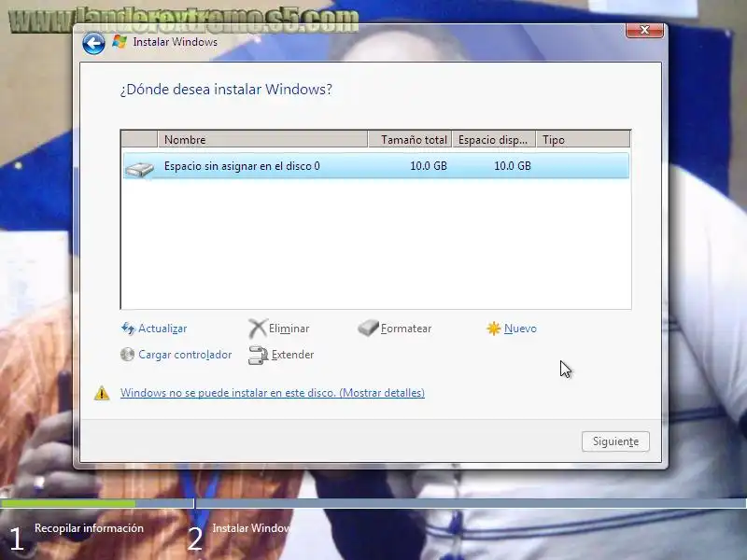Click the Cargar controlador disc icon

(127, 355)
